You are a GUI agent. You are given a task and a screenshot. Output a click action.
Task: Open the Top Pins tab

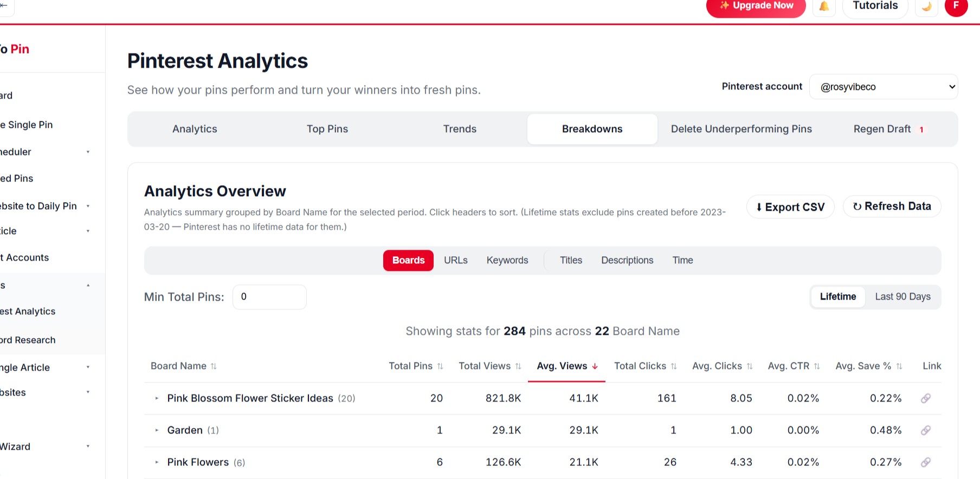pos(327,129)
